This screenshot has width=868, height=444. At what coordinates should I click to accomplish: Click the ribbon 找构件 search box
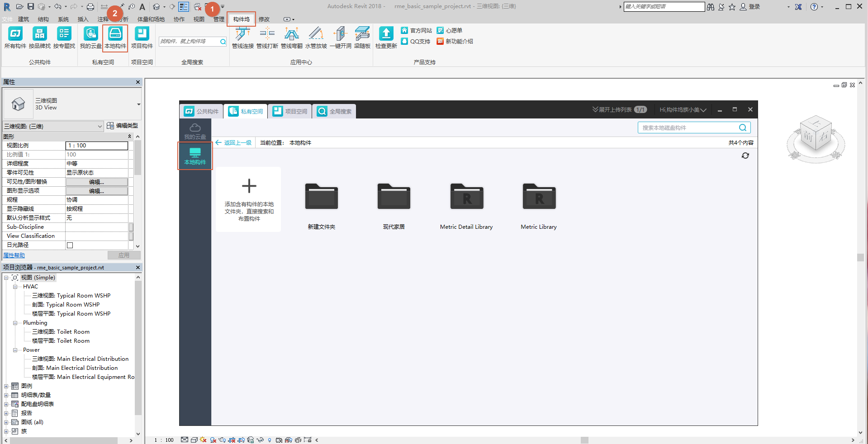[x=193, y=41]
